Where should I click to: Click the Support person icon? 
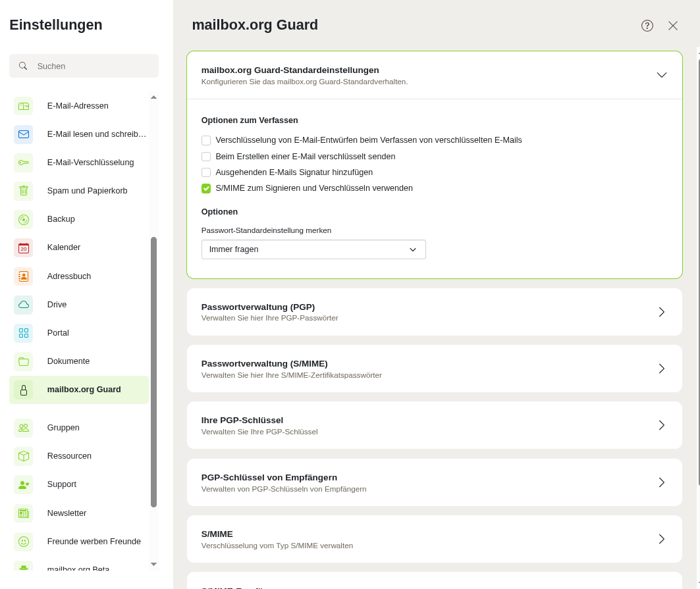[x=24, y=484]
